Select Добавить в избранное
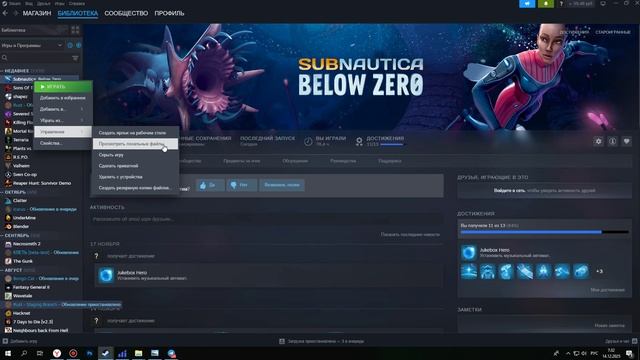Screen dimensions: 640x360 [x=63, y=98]
